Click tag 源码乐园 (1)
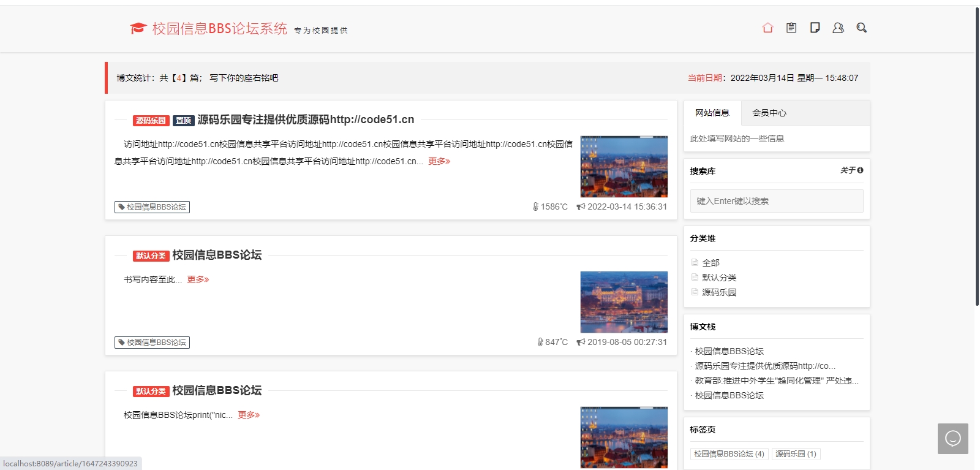Screen dimensions: 980x470 (796, 454)
